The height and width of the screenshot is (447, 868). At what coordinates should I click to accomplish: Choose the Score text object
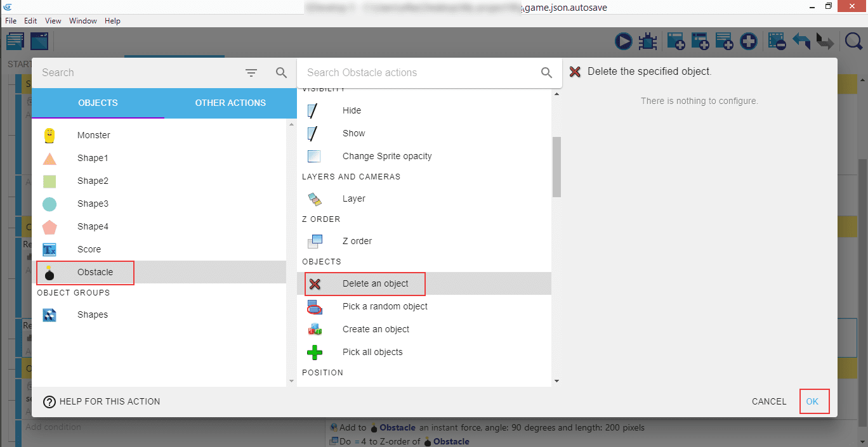click(x=89, y=249)
